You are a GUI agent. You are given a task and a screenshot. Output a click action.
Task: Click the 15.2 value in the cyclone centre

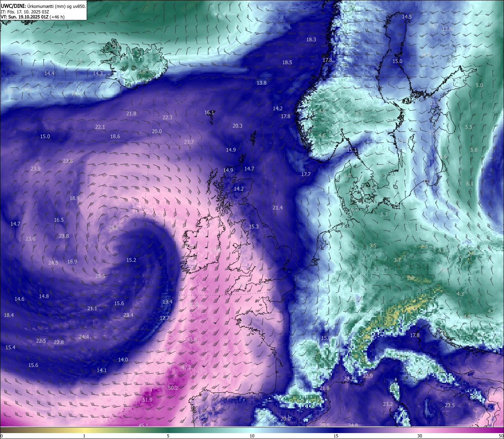click(131, 260)
